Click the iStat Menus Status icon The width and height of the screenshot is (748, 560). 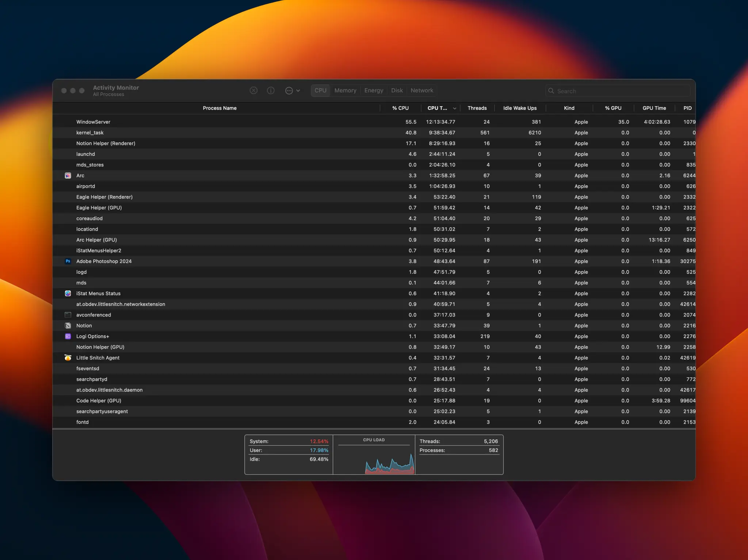click(68, 293)
